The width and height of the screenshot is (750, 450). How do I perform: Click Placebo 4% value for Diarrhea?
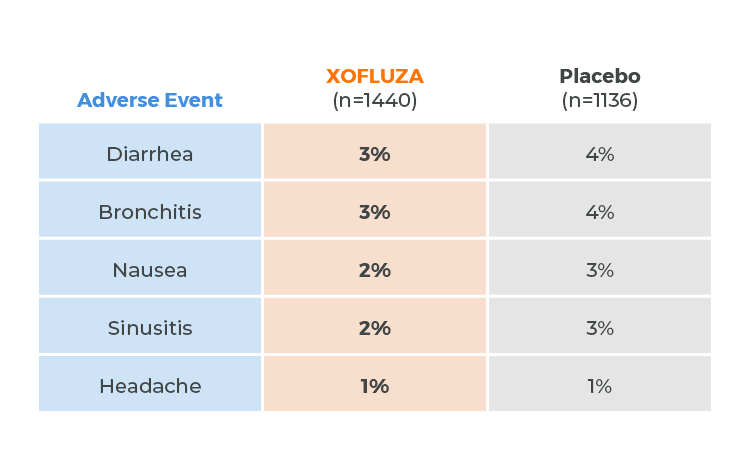(x=600, y=154)
